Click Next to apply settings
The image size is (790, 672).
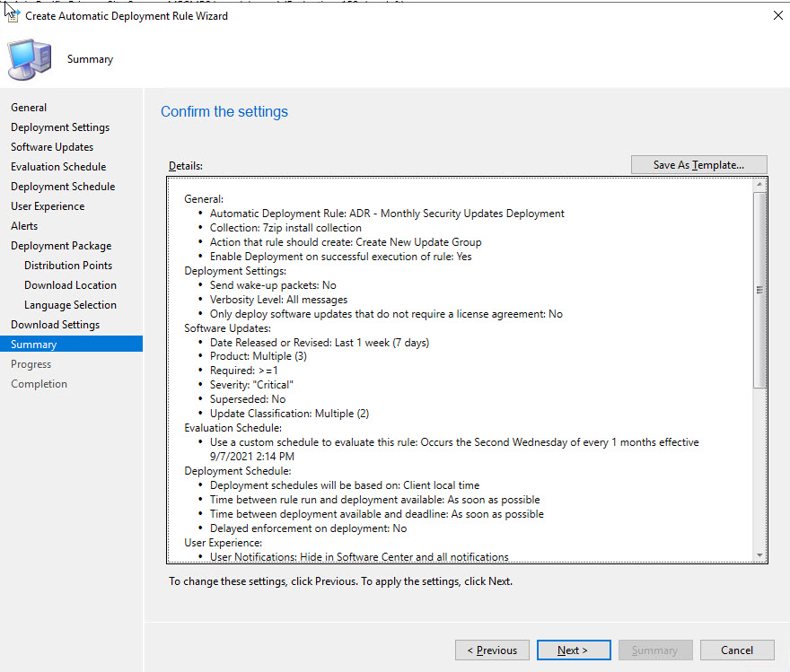573,650
